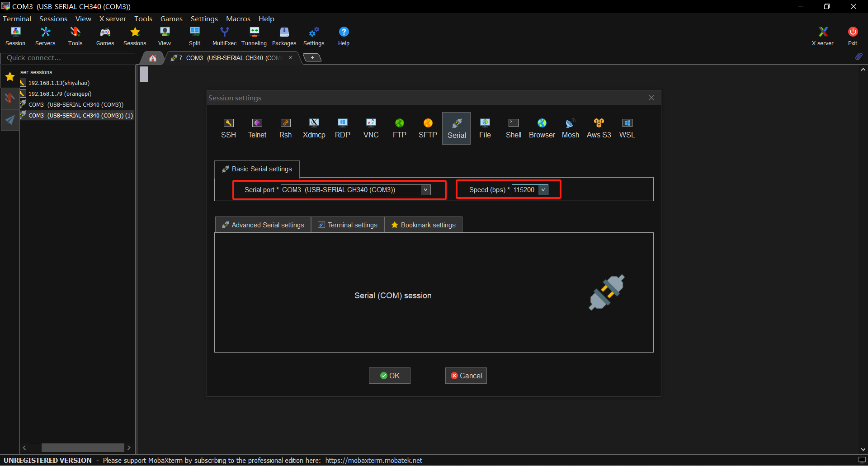
Task: Select WSL session type
Action: tap(627, 128)
